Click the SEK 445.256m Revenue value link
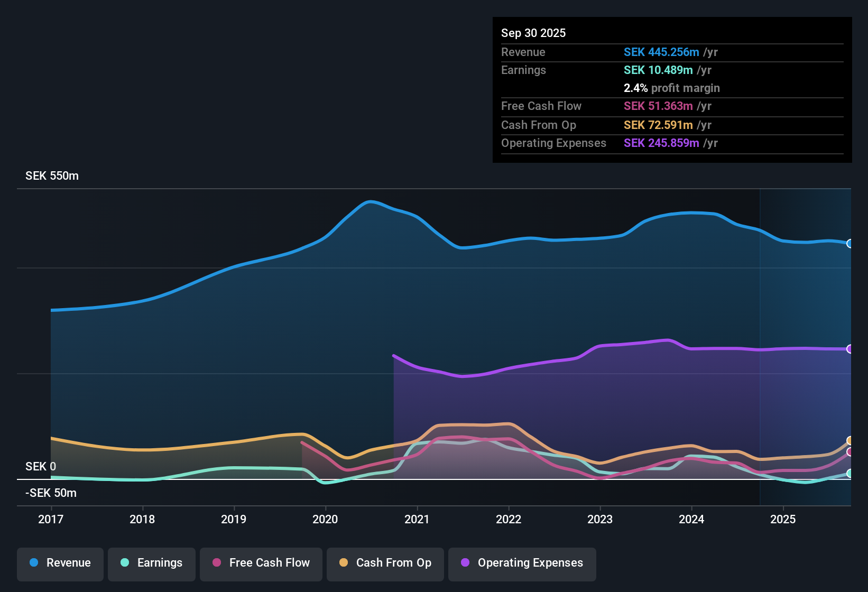This screenshot has width=868, height=592. [661, 52]
